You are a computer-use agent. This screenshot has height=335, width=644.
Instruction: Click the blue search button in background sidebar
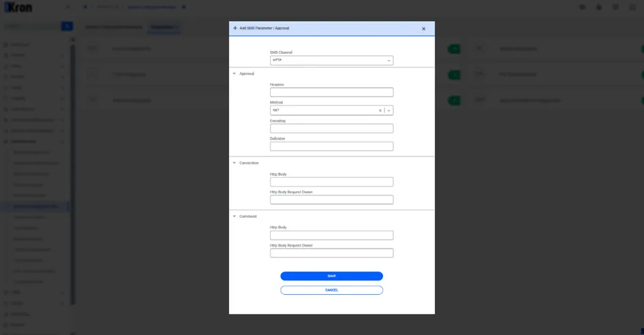(67, 27)
